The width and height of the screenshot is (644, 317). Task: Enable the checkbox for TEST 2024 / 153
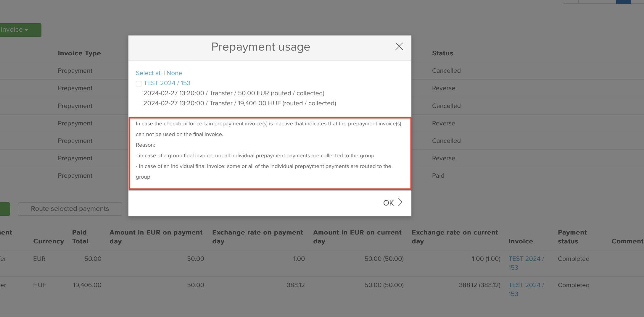139,84
